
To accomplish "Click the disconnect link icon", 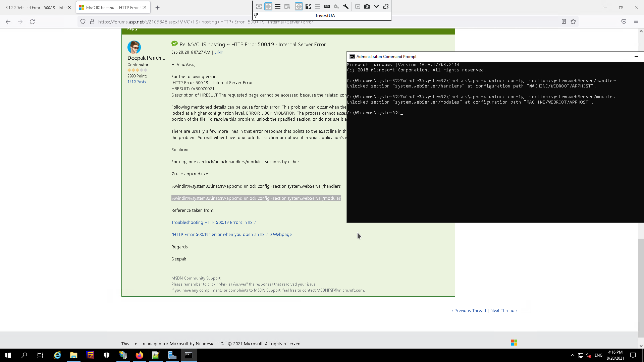I will tap(386, 6).
